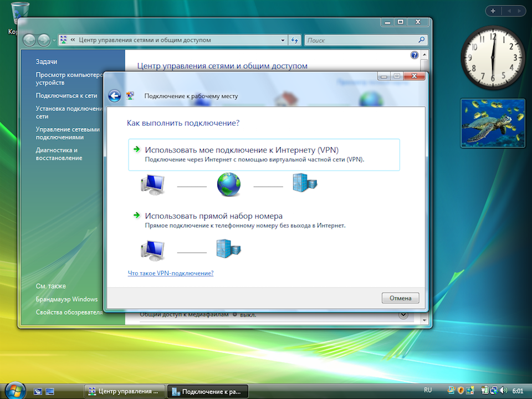Open 'Управление сетевыми подключениями' task link
Image resolution: width=532 pixels, height=399 pixels.
(x=68, y=133)
